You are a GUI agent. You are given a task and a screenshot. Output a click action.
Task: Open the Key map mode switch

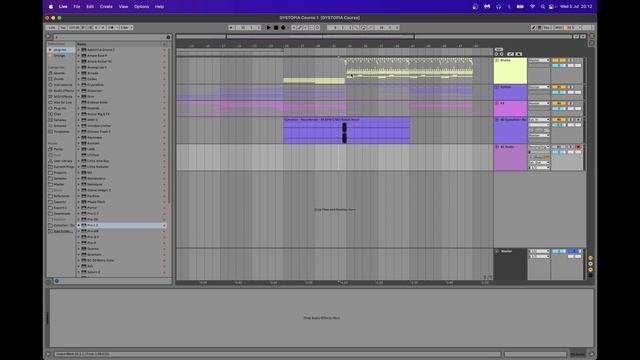click(x=547, y=28)
